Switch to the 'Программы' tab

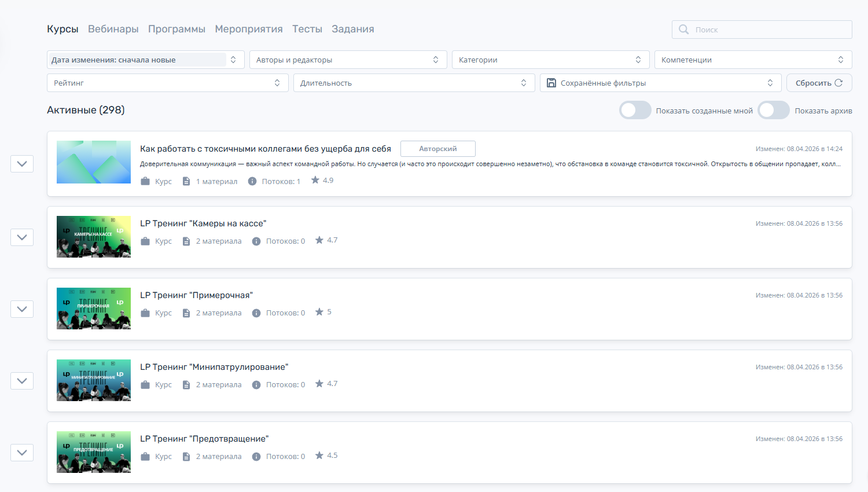(176, 29)
